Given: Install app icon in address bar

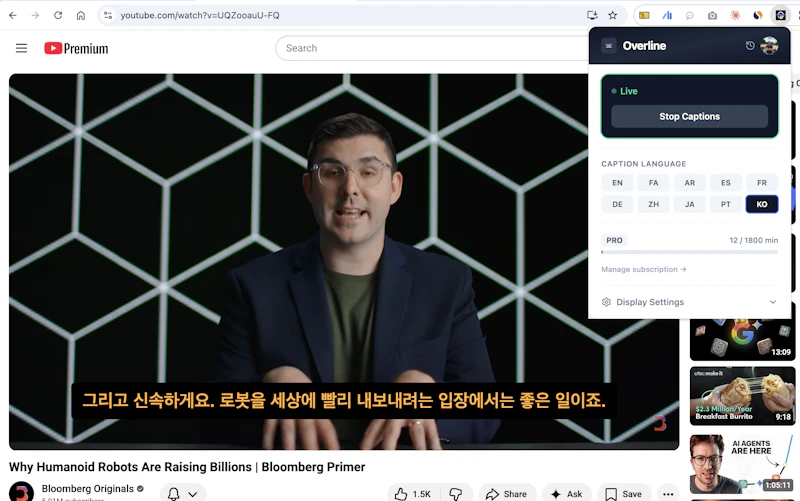Looking at the screenshot, I should click(x=592, y=15).
